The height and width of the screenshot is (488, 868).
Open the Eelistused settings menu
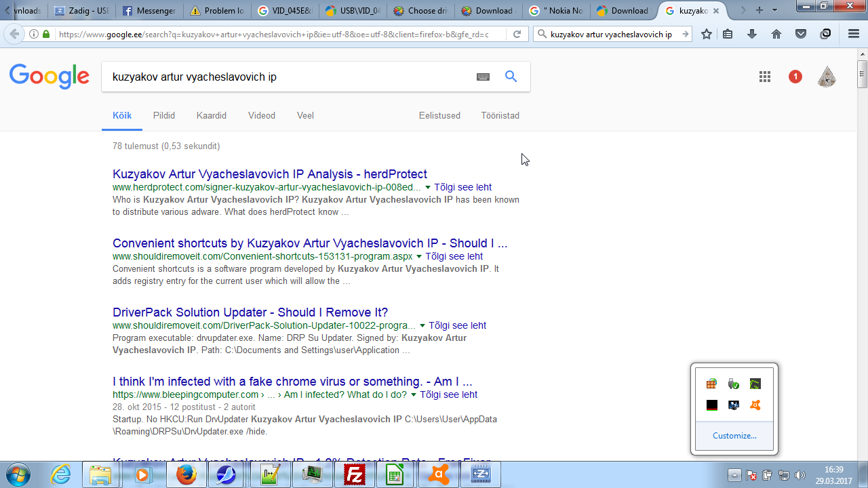439,116
